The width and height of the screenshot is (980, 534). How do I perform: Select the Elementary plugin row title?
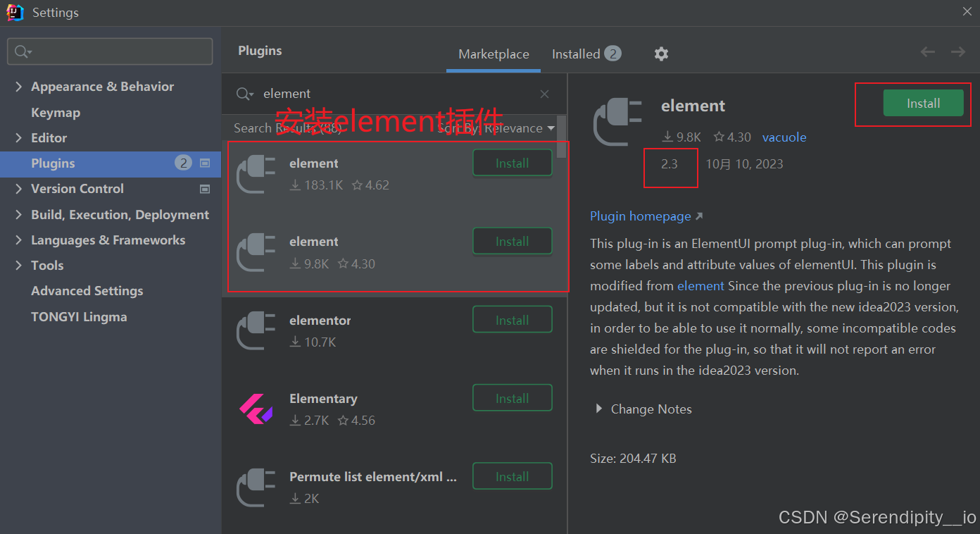(323, 399)
